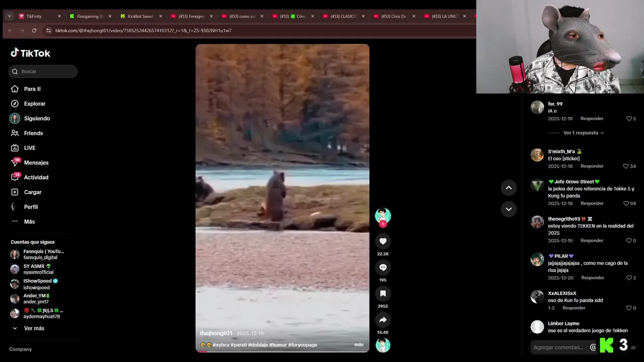This screenshot has width=644, height=362.
Task: Reload the page in browser
Action: 34,31
